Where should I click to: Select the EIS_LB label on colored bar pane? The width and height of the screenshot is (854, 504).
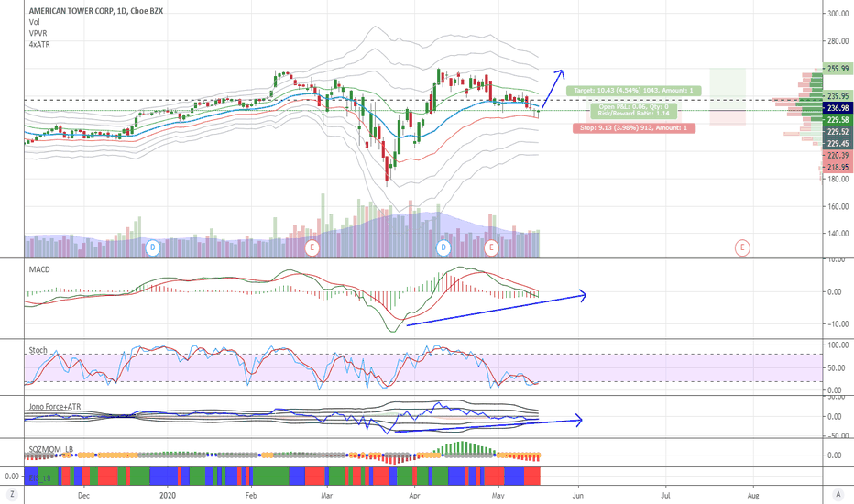click(x=39, y=477)
